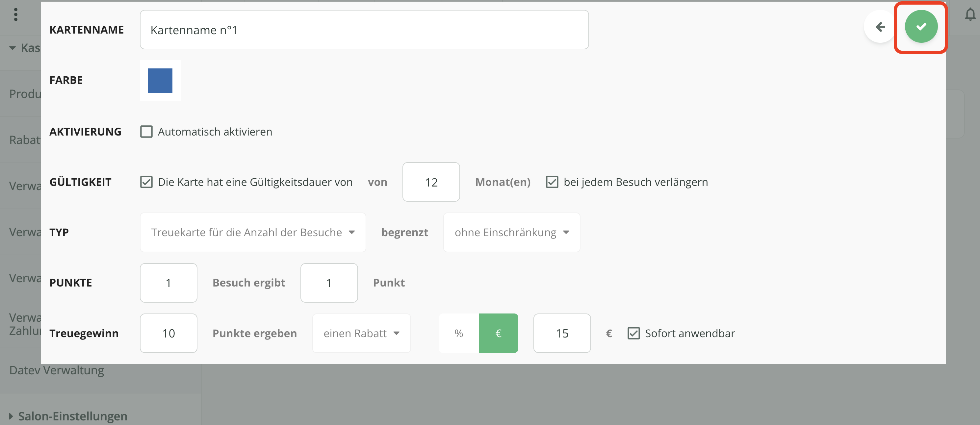Click the blue Farbe color swatch
This screenshot has width=980, height=425.
(160, 81)
